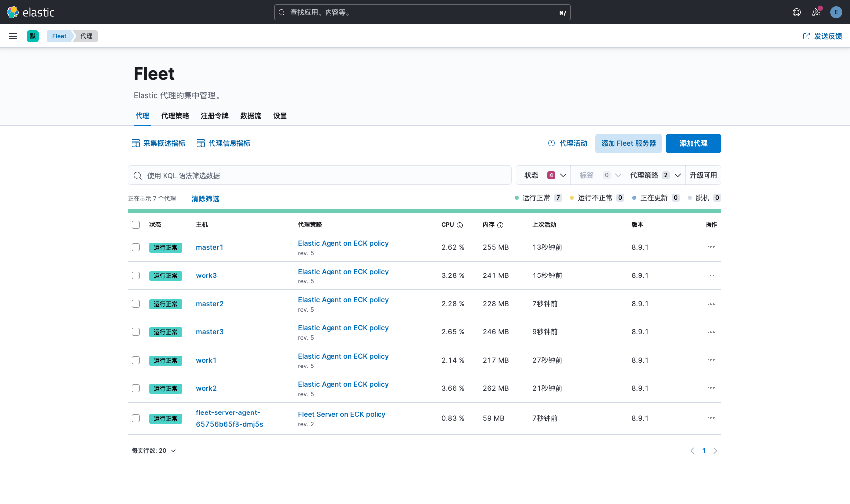Viewport: 850px width, 504px height.
Task: Switch to the 设置 tab
Action: pyautogui.click(x=280, y=116)
